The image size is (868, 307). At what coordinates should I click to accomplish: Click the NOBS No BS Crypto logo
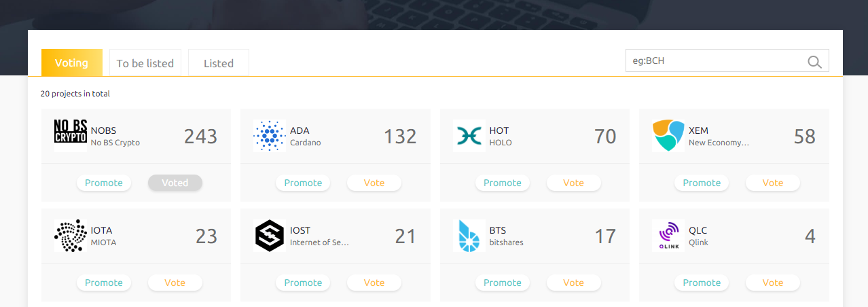tap(71, 132)
